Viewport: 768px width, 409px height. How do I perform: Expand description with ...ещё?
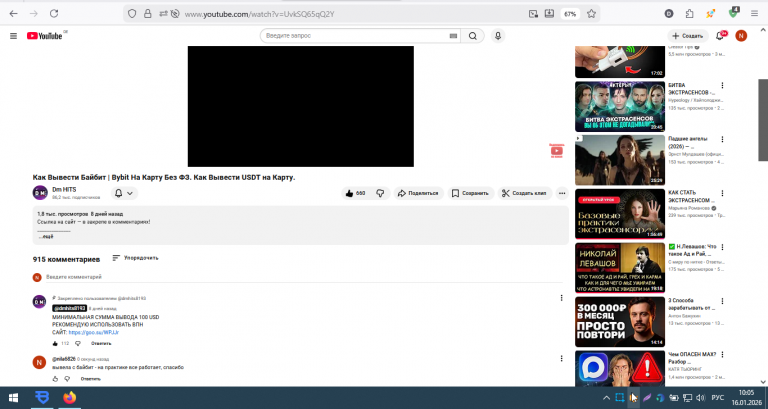pyautogui.click(x=46, y=237)
